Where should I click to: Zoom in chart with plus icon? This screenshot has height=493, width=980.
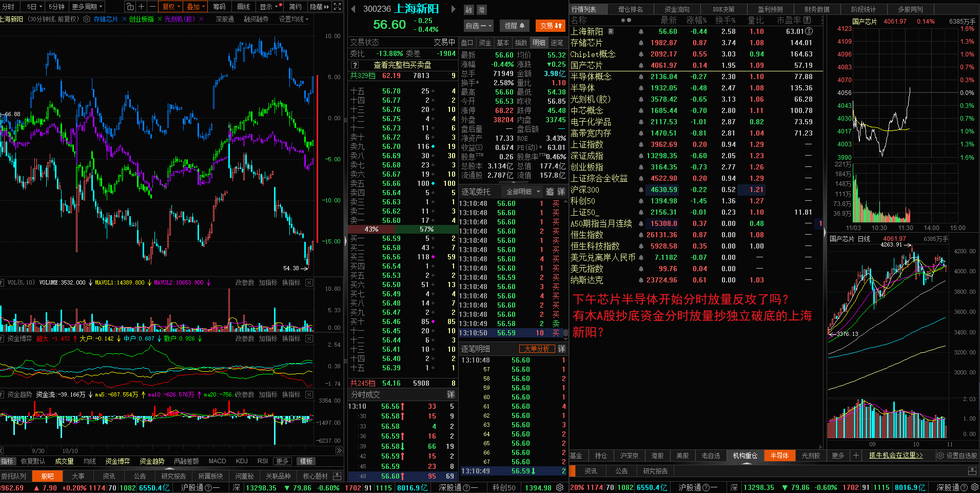click(141, 7)
